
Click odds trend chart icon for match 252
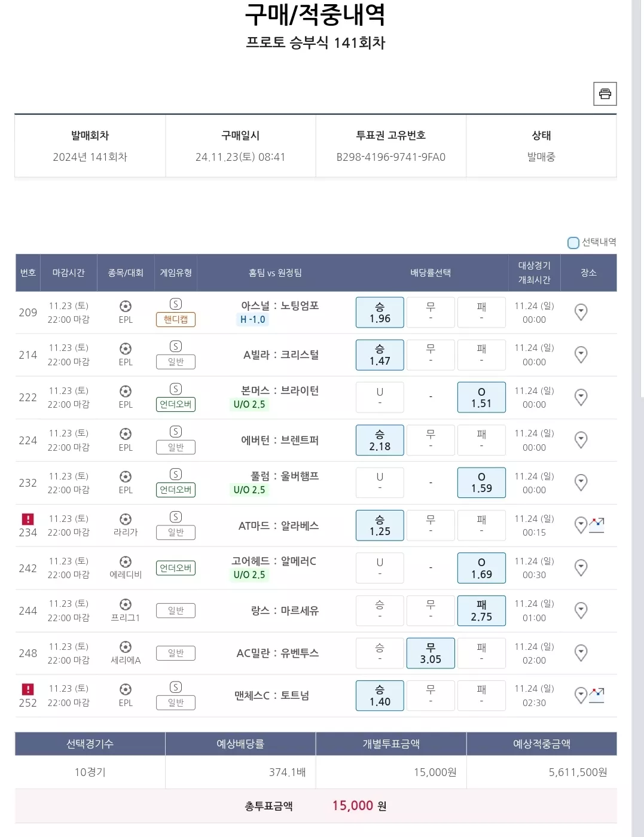[x=597, y=695]
